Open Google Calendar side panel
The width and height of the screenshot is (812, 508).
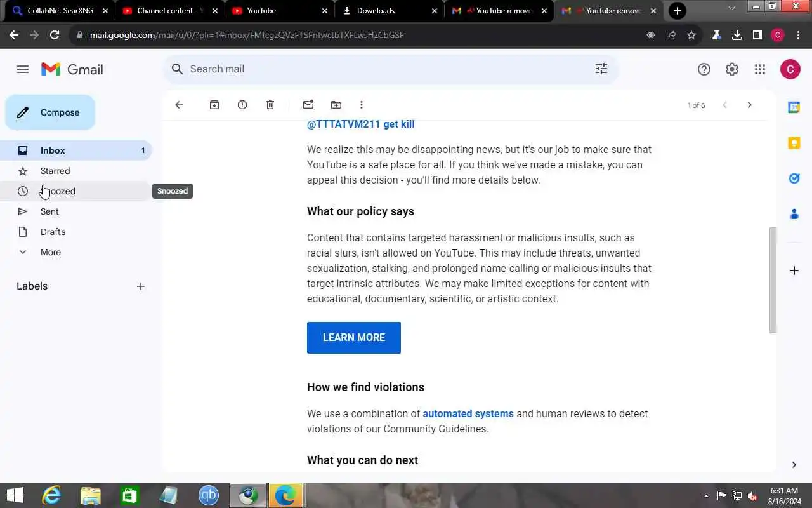(794, 107)
